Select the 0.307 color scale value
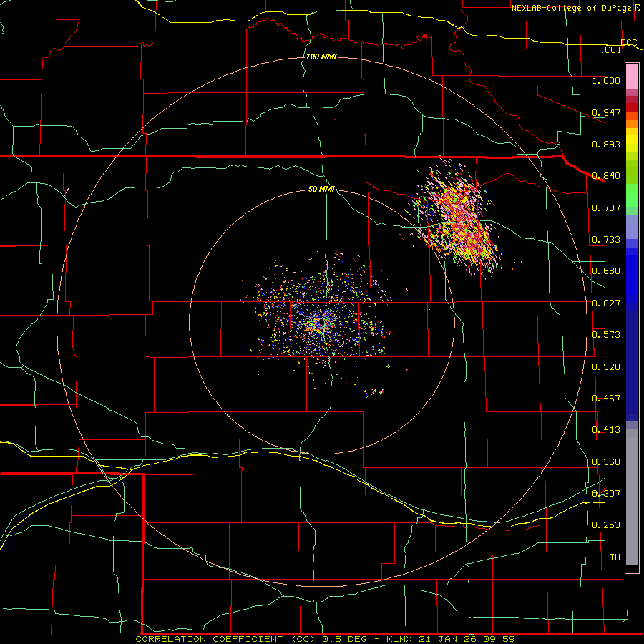The width and height of the screenshot is (644, 644). pos(606,493)
